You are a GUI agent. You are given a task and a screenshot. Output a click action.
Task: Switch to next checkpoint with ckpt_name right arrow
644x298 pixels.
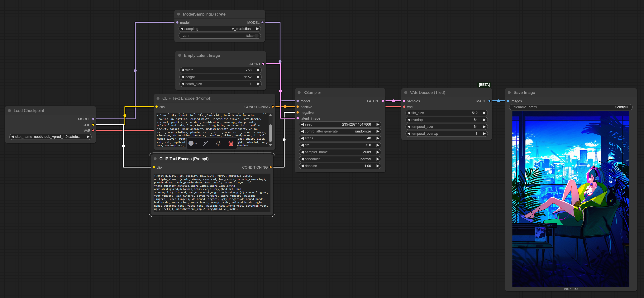[88, 137]
